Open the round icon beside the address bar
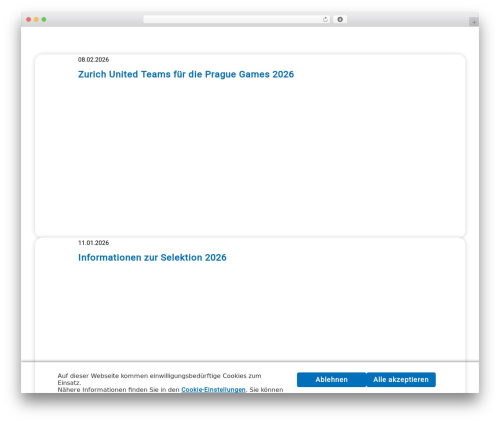 340,19
